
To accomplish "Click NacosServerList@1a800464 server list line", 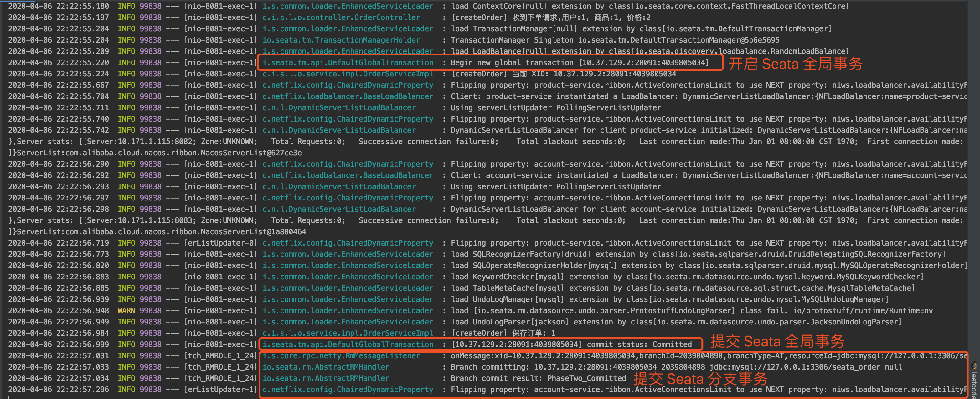I will click(x=157, y=232).
